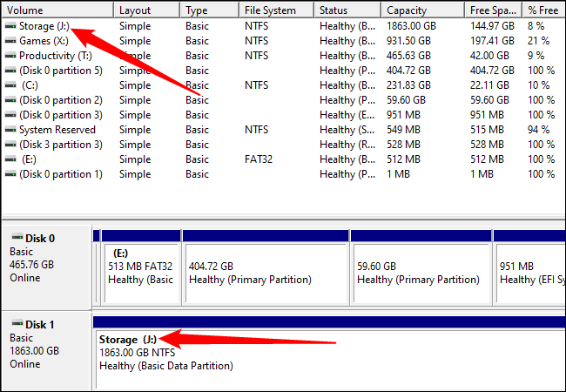
Task: Sort by the File System column header
Action: (277, 10)
